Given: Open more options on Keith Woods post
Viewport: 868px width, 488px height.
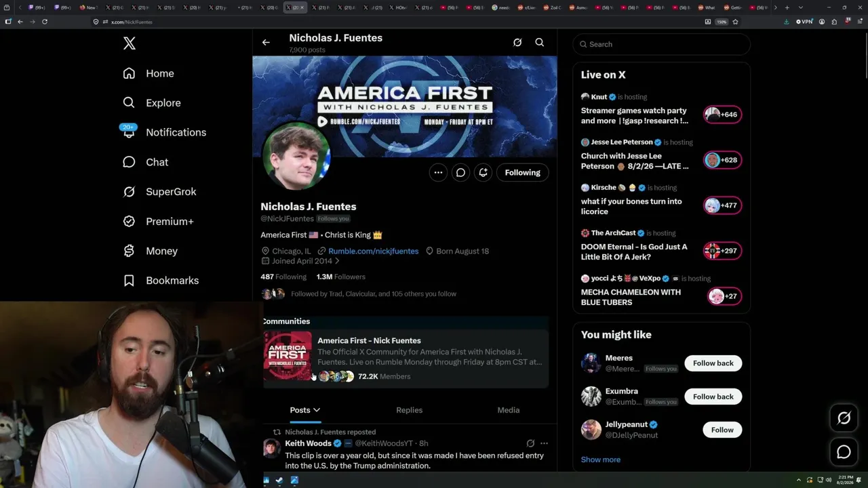Looking at the screenshot, I should [x=544, y=443].
